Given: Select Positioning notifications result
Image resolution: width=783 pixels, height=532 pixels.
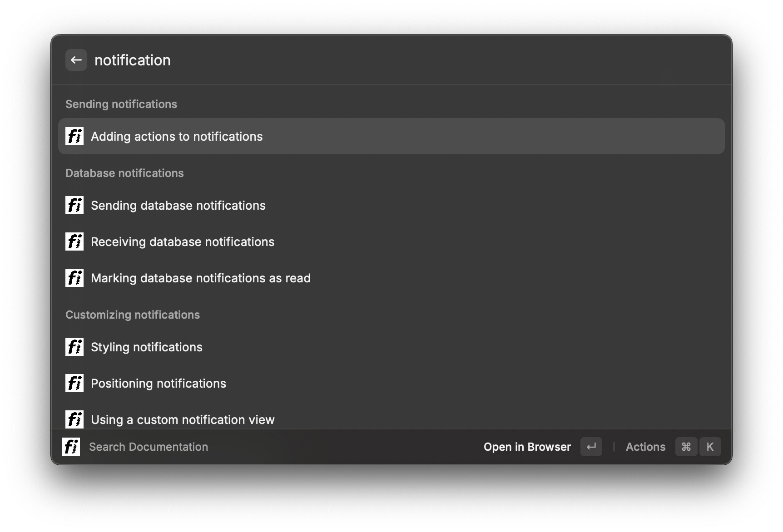Looking at the screenshot, I should [391, 383].
